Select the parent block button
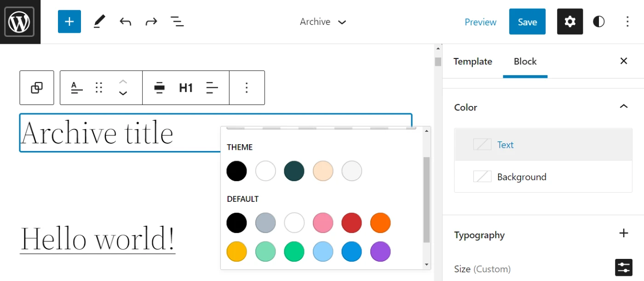Image resolution: width=644 pixels, height=281 pixels. click(x=37, y=88)
